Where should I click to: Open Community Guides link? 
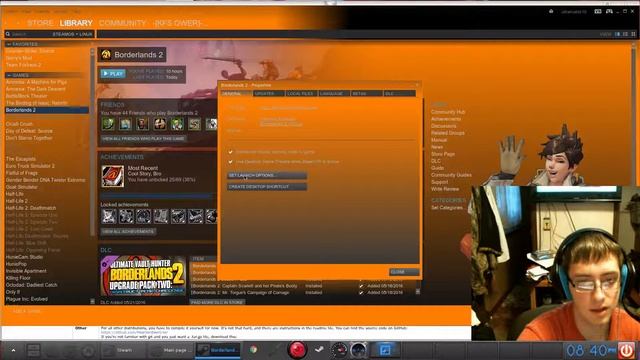point(451,175)
